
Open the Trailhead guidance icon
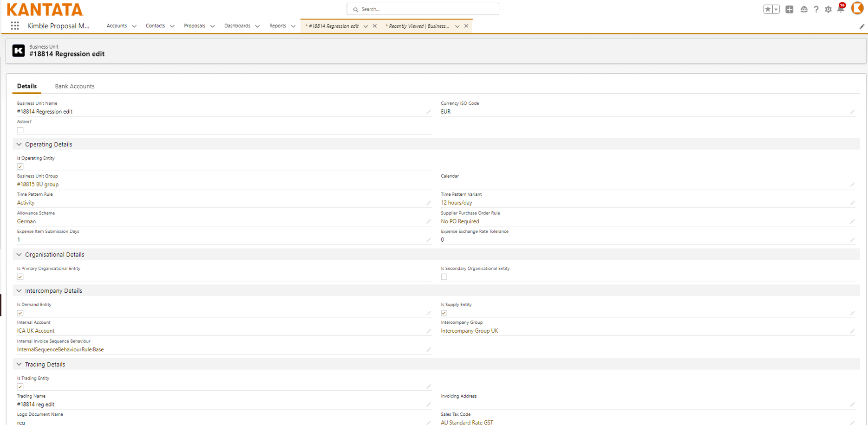804,9
